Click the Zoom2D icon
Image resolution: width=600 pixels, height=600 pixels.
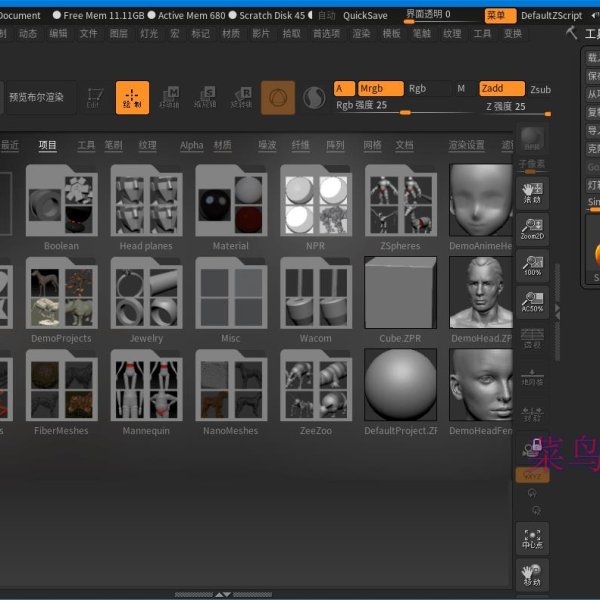[532, 228]
